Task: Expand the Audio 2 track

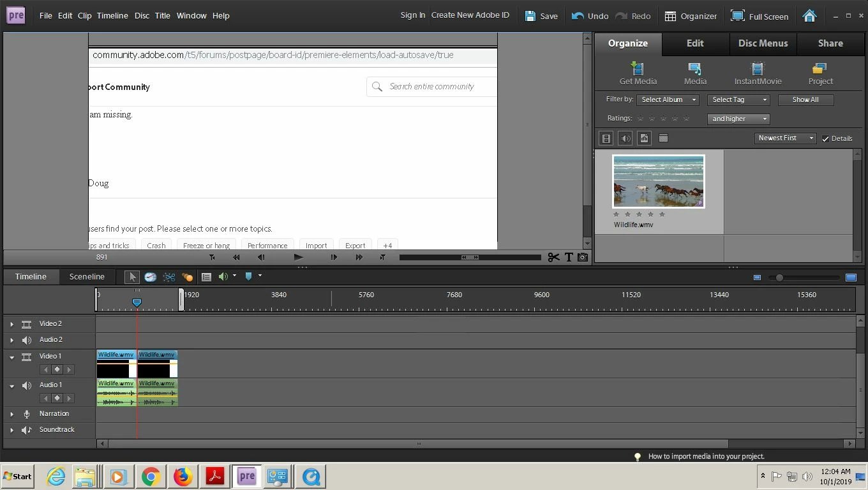Action: click(11, 340)
